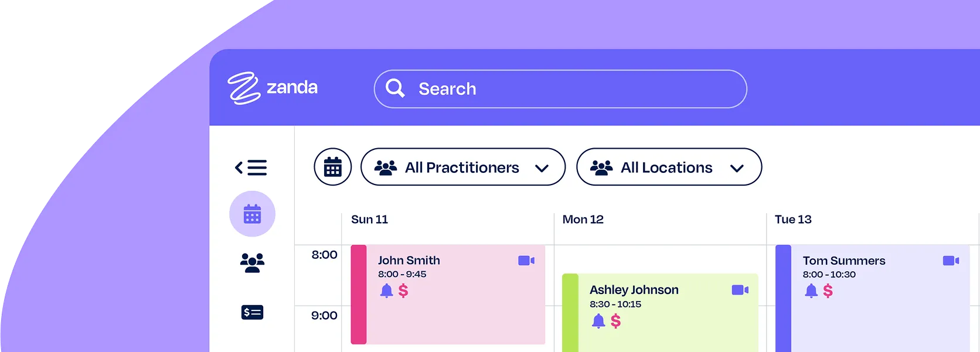Click the dollar icon on Tom Summers' appointment
The height and width of the screenshot is (352, 980).
click(828, 291)
